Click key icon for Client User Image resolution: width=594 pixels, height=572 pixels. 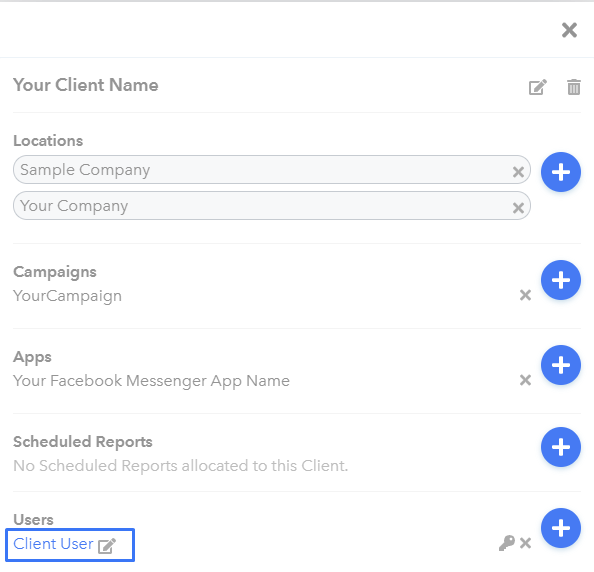pyautogui.click(x=506, y=543)
